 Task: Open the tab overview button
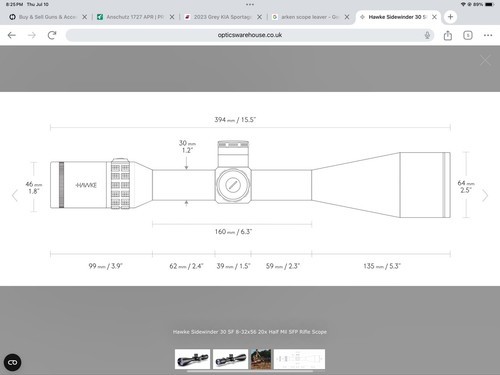[x=468, y=35]
